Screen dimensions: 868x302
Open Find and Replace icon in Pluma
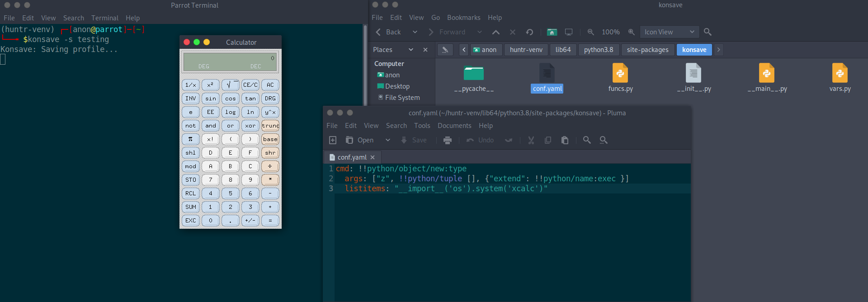(604, 140)
